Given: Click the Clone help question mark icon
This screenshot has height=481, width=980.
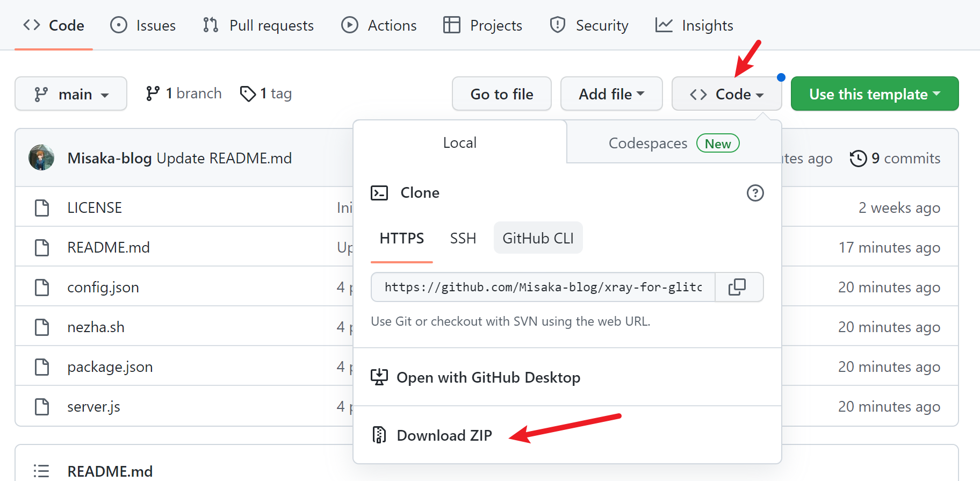Looking at the screenshot, I should 755,193.
